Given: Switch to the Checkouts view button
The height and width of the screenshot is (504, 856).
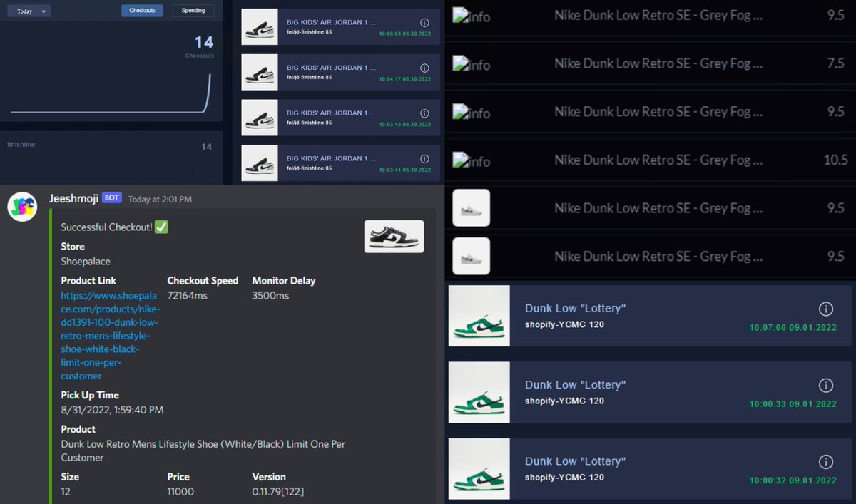Looking at the screenshot, I should pyautogui.click(x=142, y=11).
